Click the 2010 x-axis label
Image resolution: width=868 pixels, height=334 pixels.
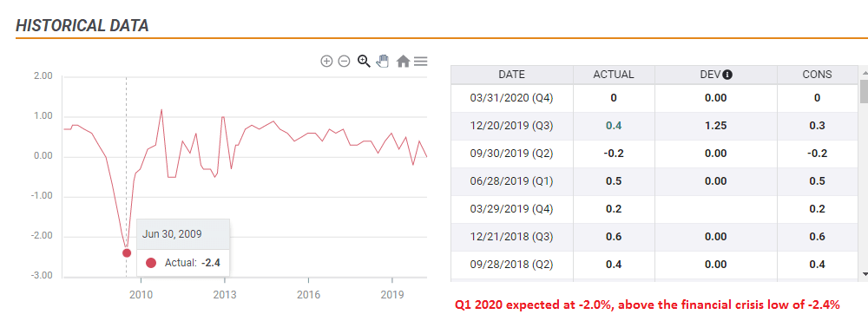tap(141, 295)
